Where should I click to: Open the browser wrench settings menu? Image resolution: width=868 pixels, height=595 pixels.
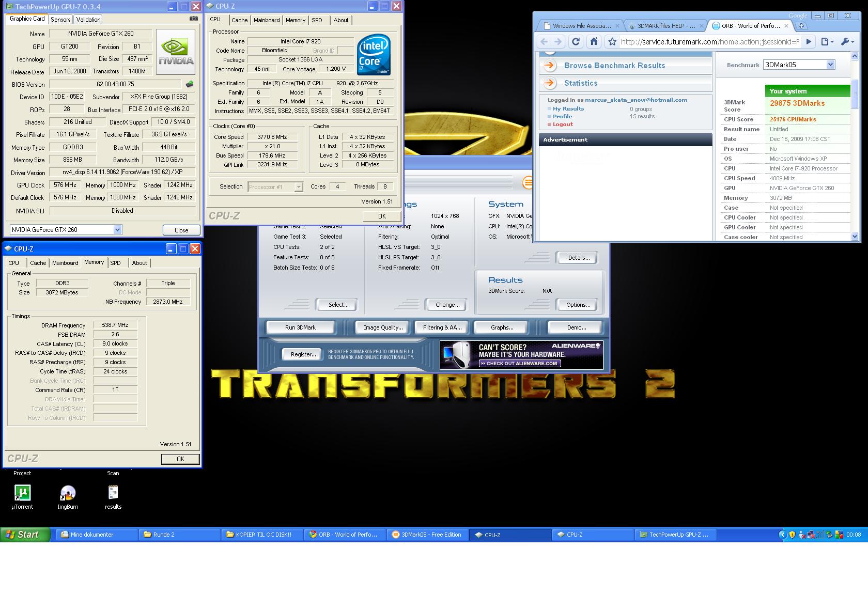(847, 42)
